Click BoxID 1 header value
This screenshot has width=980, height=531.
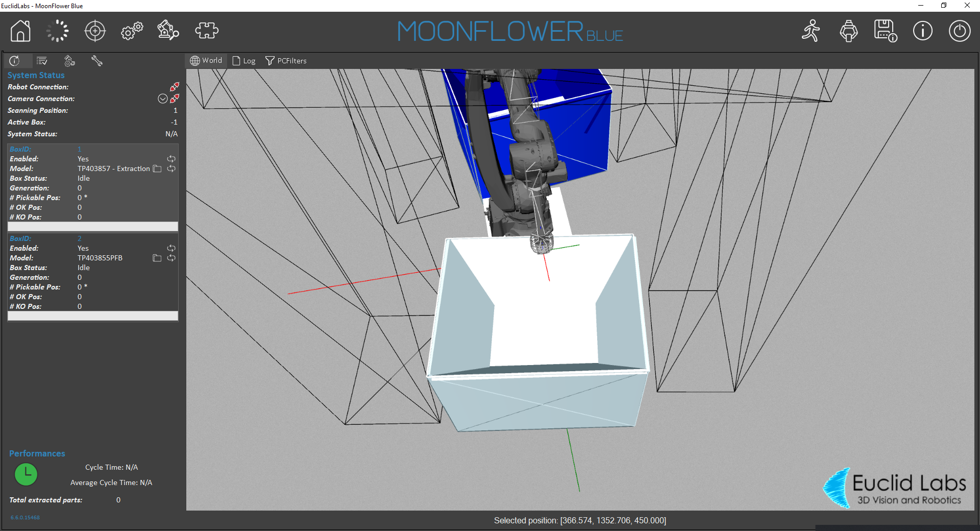[x=79, y=149]
